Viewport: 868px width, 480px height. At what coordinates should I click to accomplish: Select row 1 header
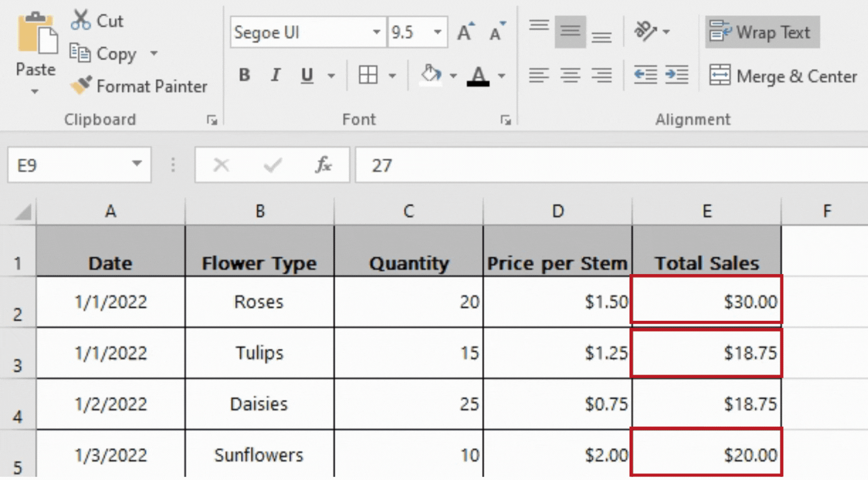18,251
